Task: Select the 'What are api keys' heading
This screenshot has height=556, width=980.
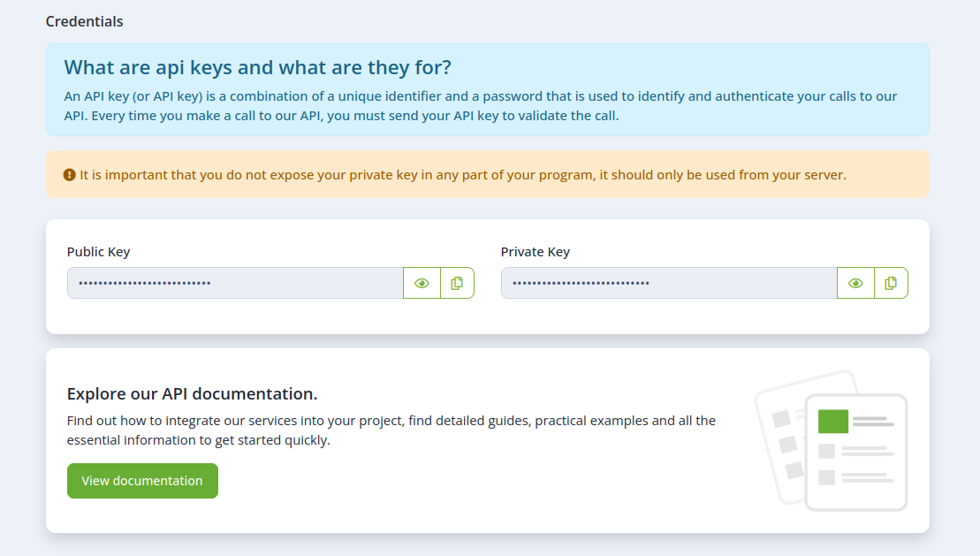Action: pos(257,67)
